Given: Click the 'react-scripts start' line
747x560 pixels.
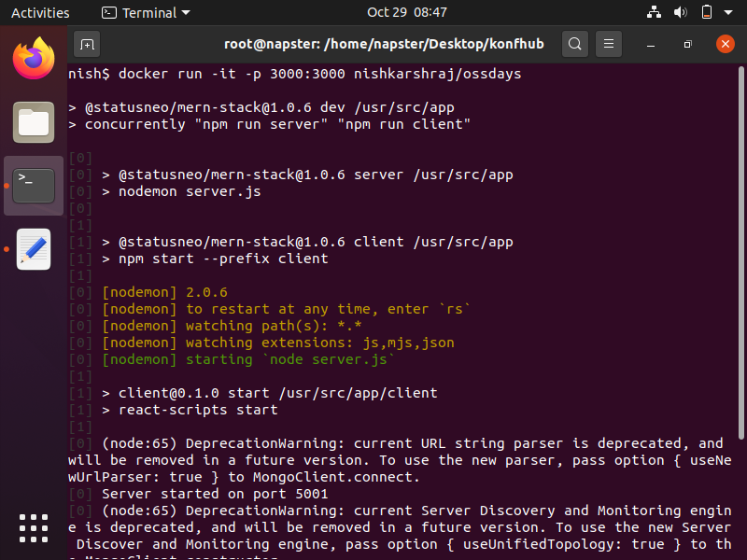Looking at the screenshot, I should coord(190,410).
